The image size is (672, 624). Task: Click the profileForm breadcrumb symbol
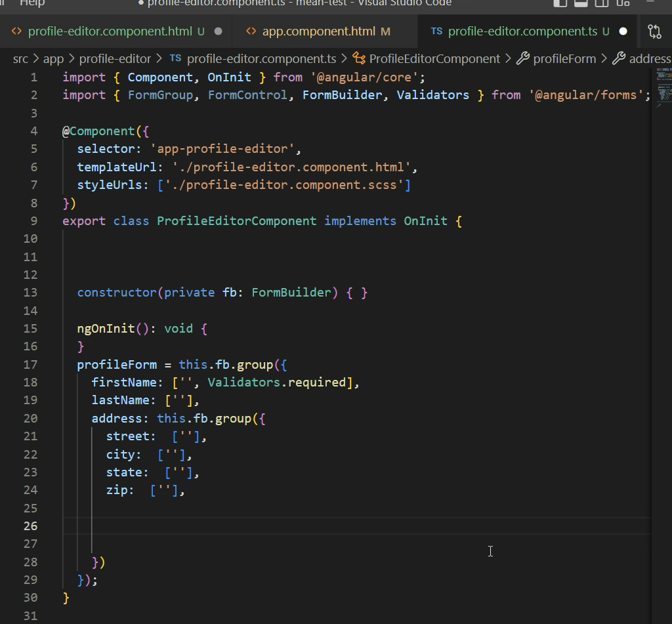click(x=564, y=59)
